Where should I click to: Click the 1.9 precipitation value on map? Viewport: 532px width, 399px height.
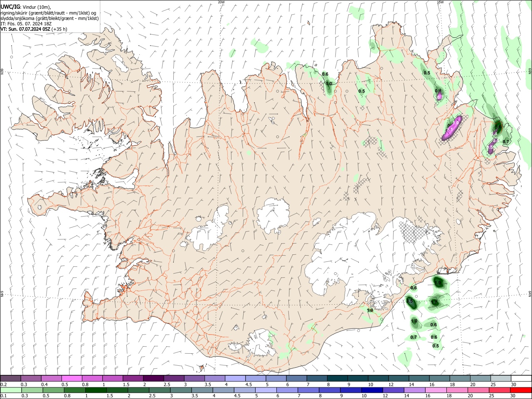coord(438,283)
